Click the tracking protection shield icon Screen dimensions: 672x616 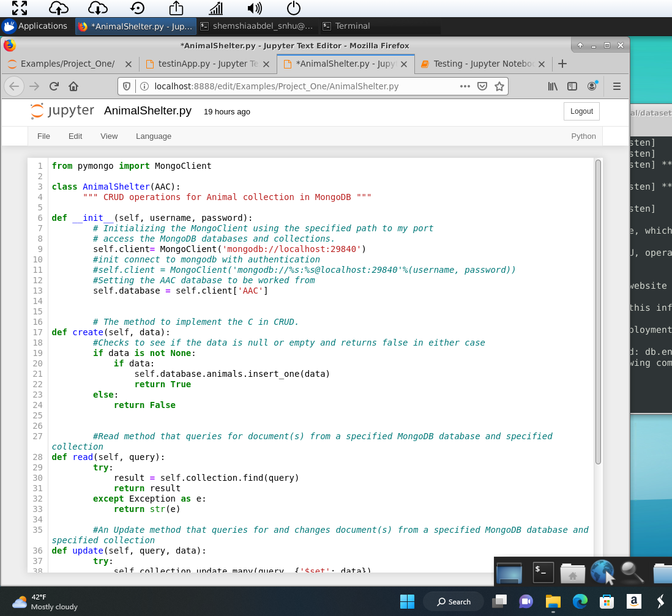pos(127,86)
